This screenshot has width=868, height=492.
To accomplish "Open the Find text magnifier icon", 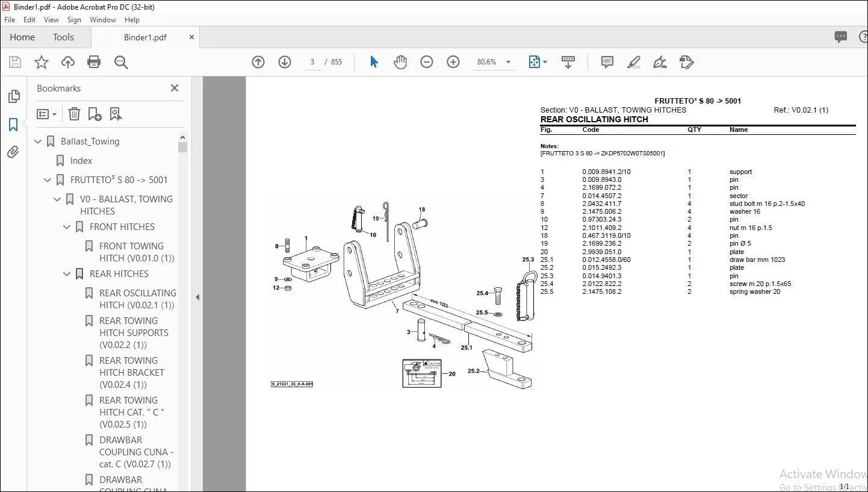I will (121, 62).
